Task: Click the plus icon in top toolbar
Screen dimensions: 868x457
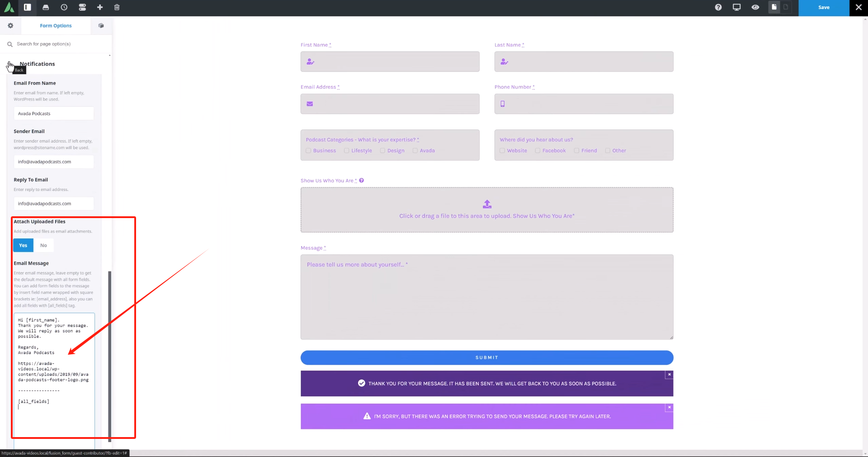Action: 100,7
